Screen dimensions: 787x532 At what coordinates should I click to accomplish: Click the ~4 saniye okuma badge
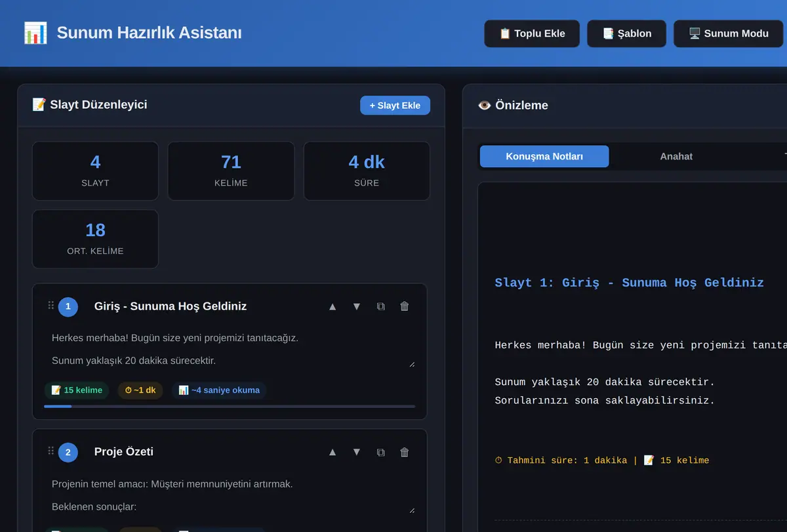click(x=219, y=390)
